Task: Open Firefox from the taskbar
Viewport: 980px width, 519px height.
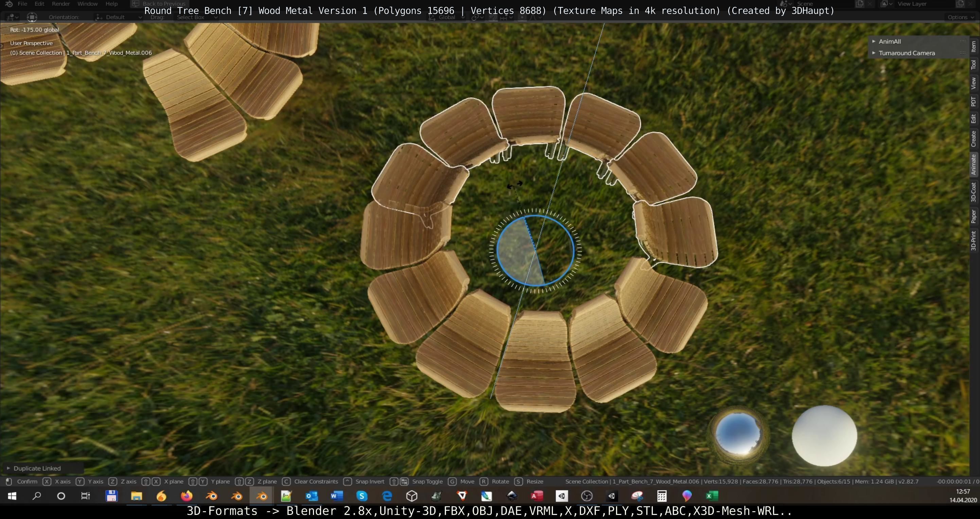Action: [x=187, y=496]
